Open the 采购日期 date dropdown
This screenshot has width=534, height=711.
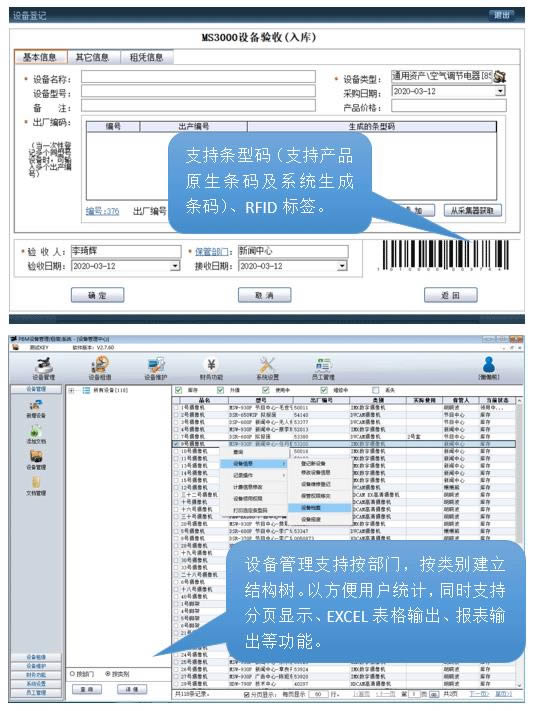point(500,91)
